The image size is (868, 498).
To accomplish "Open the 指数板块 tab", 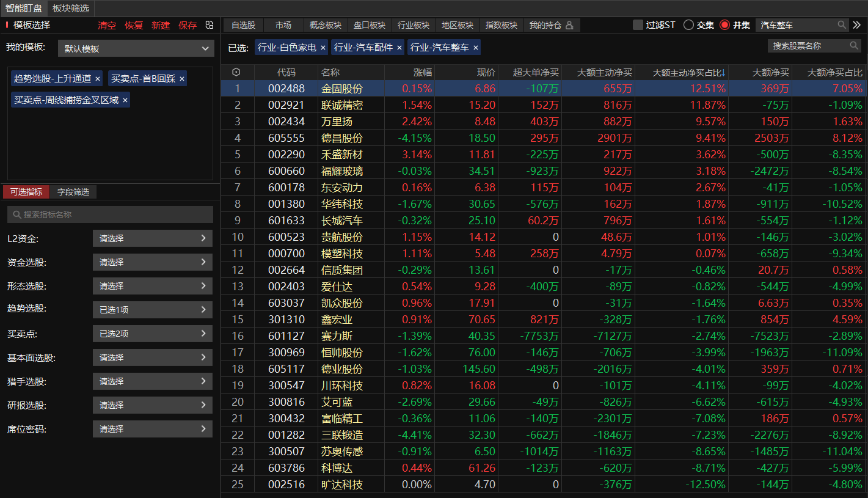I will [x=501, y=25].
